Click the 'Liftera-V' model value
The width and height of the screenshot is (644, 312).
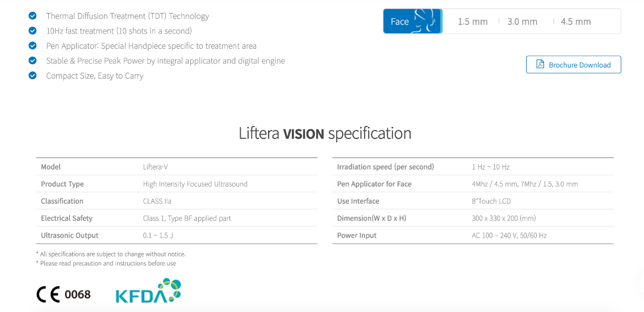point(156,167)
